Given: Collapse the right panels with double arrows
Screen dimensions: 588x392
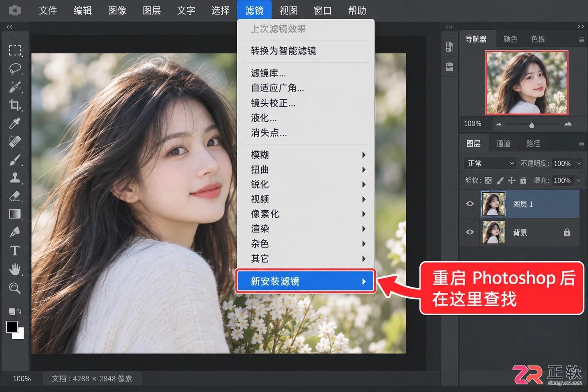Looking at the screenshot, I should pos(581,27).
